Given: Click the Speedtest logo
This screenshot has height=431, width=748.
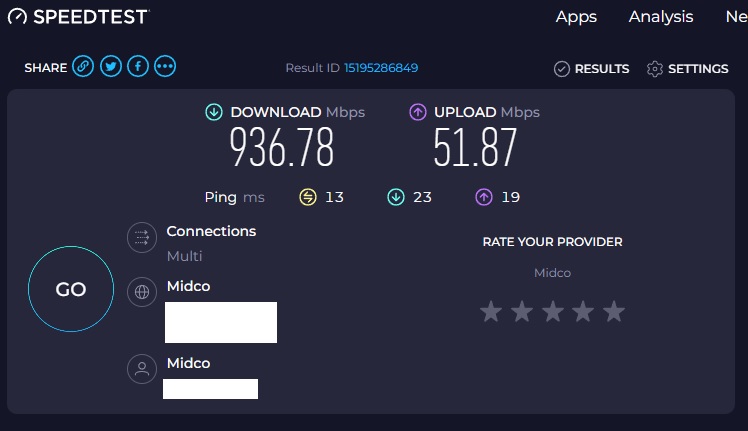Looking at the screenshot, I should 78,17.
